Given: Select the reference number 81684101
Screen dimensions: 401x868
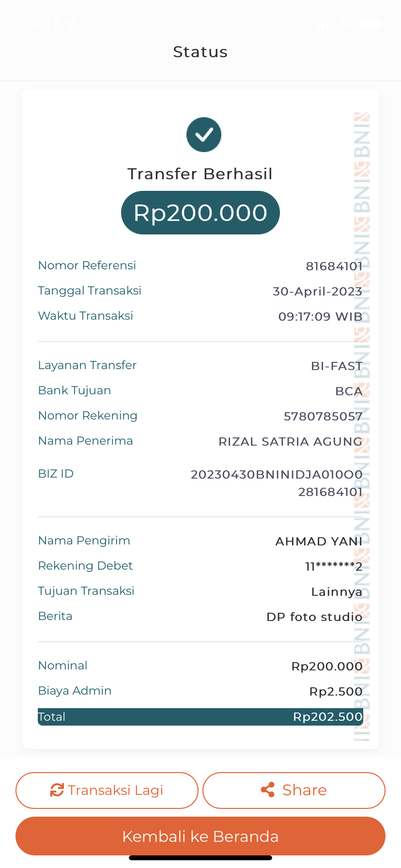Looking at the screenshot, I should [334, 266].
